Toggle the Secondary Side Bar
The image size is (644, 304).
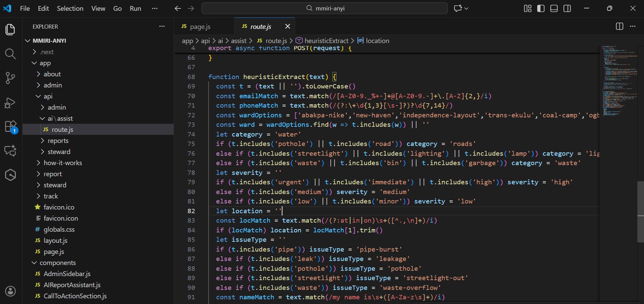pyautogui.click(x=567, y=8)
